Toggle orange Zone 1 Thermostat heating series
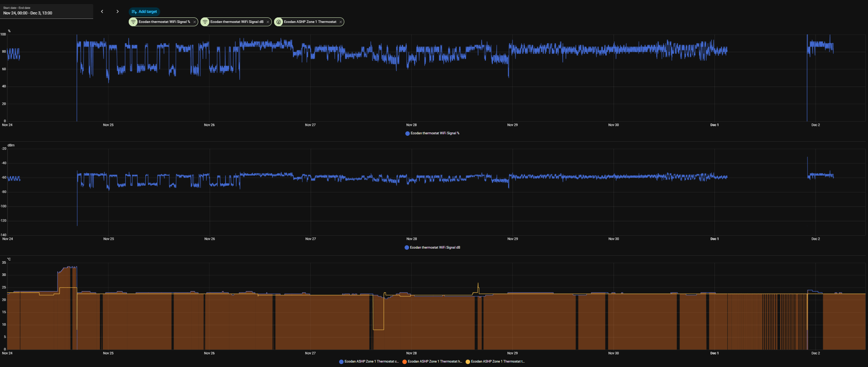868x367 pixels. tap(432, 361)
